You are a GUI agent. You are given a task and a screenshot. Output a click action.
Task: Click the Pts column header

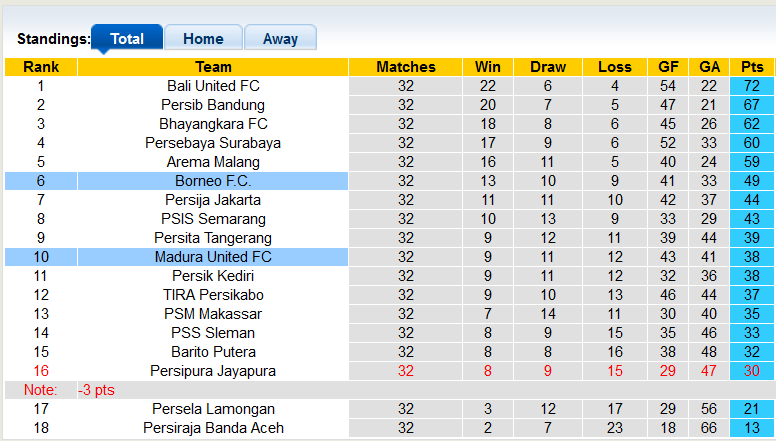click(x=752, y=67)
